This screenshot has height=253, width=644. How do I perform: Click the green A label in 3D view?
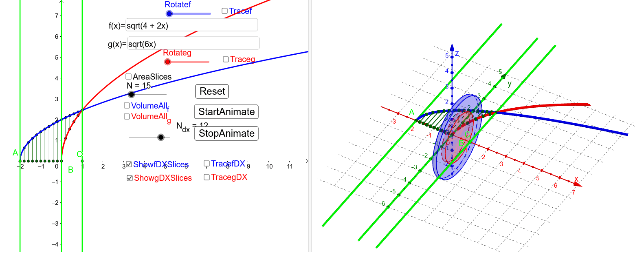pos(411,113)
